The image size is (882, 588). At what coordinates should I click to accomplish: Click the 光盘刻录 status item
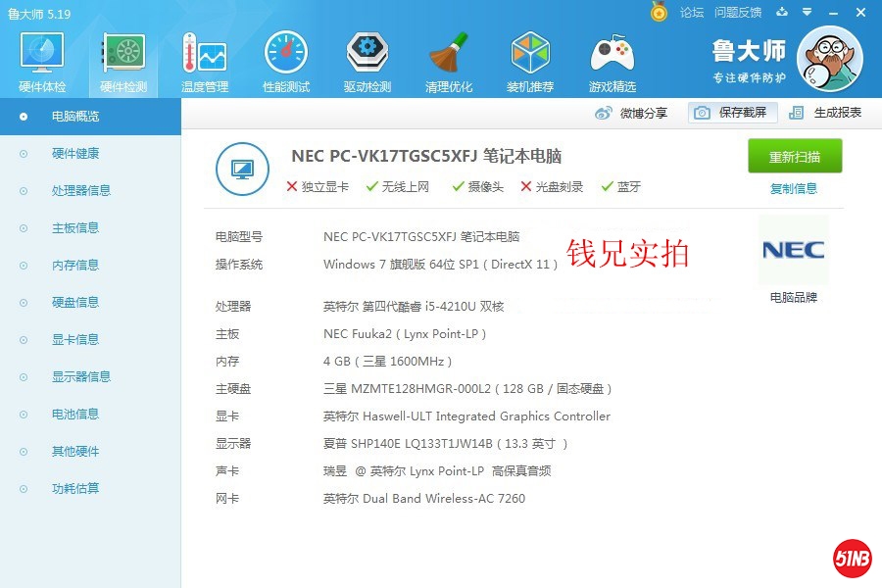552,187
